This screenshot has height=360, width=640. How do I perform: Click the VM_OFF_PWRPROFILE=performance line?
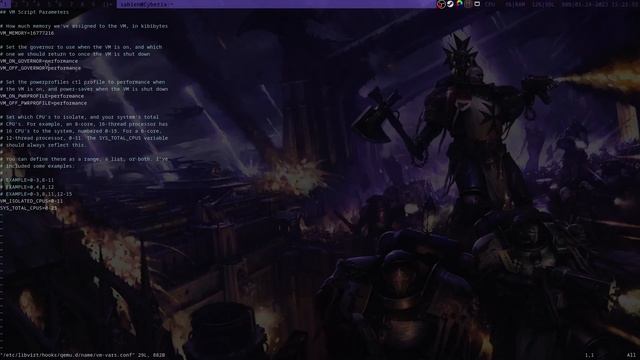43,103
